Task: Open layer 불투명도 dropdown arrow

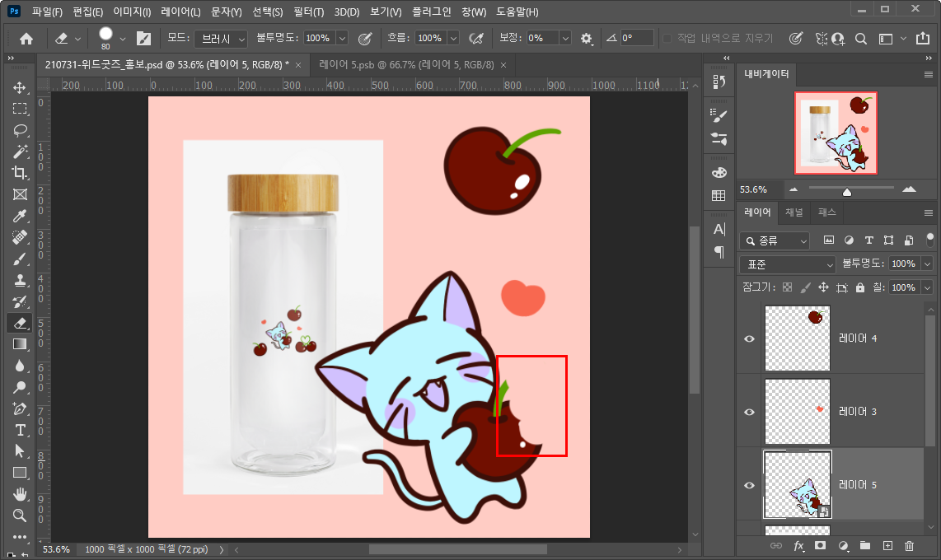Action: point(927,264)
